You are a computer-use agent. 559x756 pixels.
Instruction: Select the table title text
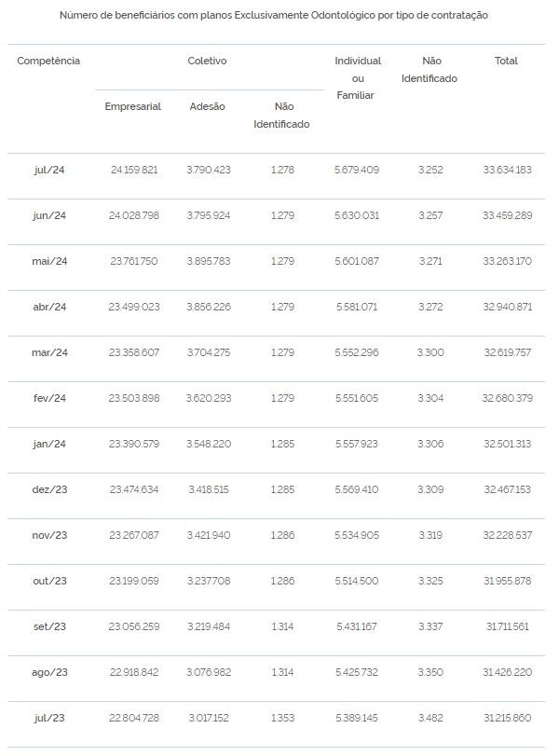pos(274,16)
